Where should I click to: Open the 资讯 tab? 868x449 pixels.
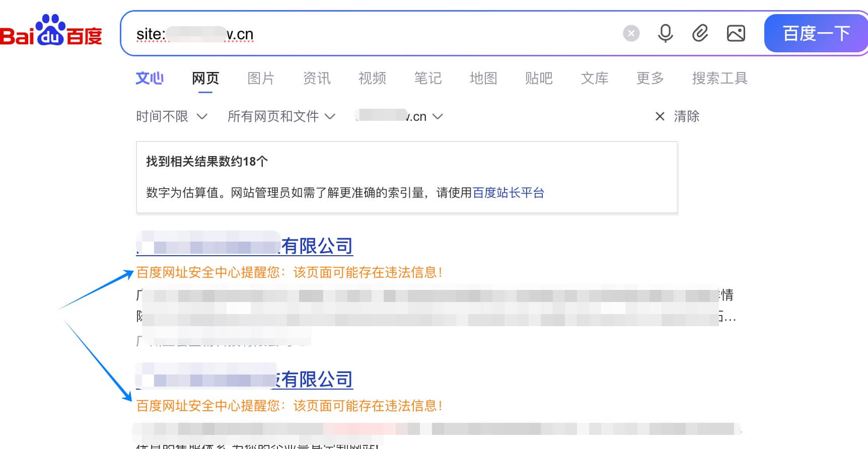point(317,78)
